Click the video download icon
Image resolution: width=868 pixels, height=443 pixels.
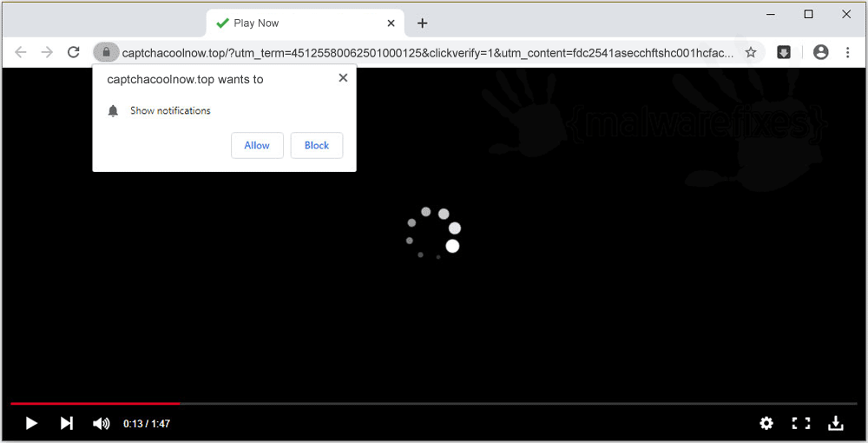(x=835, y=424)
